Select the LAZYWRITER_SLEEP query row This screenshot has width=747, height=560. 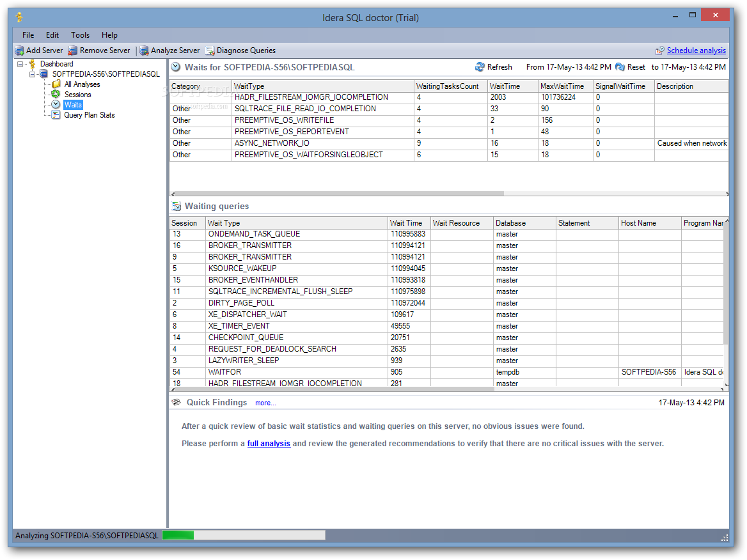[446, 361]
